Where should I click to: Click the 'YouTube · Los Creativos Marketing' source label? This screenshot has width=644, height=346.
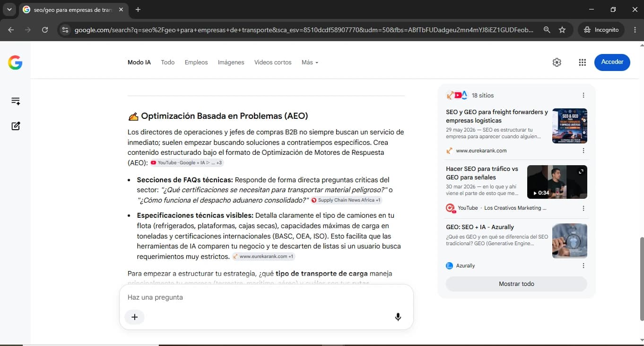[x=502, y=208]
